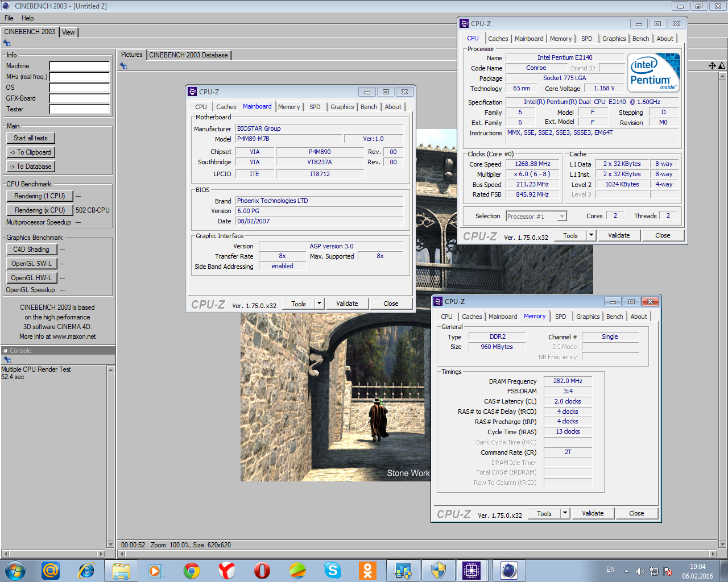Click the pin icon in Pictures panel
This screenshot has width=728, height=582.
[123, 66]
